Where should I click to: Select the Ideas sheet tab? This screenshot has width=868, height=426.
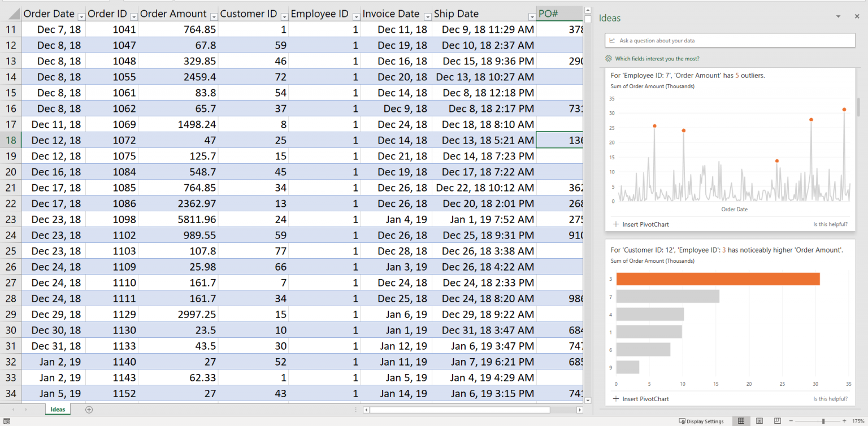[58, 409]
